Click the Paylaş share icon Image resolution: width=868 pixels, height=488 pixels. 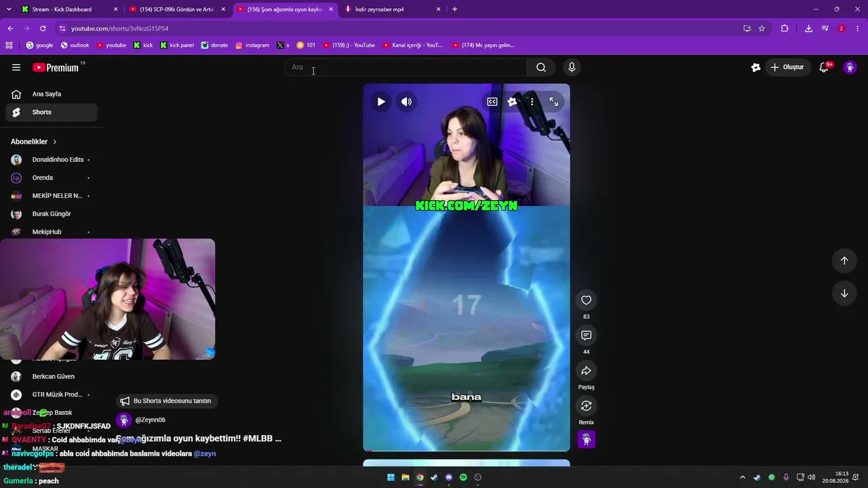pos(587,371)
